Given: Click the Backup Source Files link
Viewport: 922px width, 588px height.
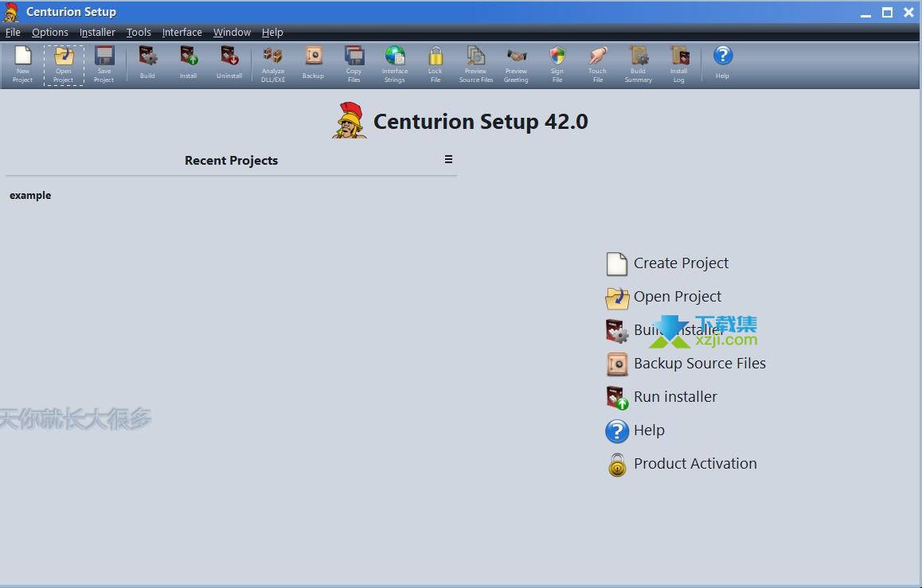Looking at the screenshot, I should tap(700, 364).
